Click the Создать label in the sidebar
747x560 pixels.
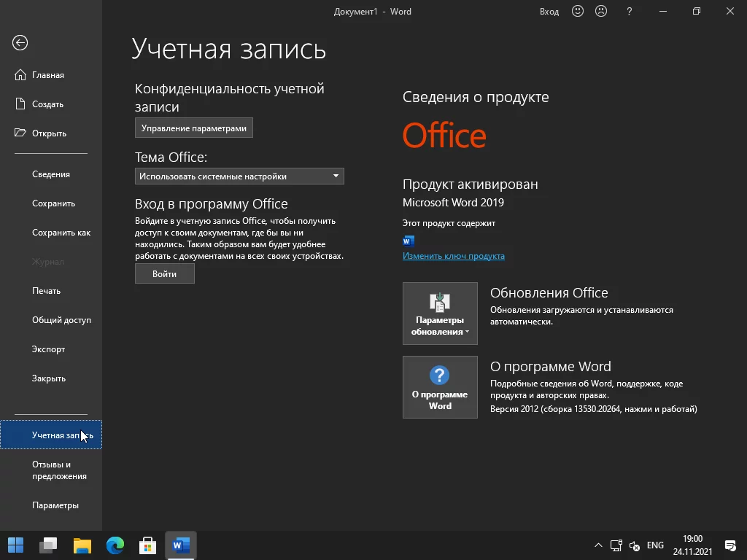point(47,104)
